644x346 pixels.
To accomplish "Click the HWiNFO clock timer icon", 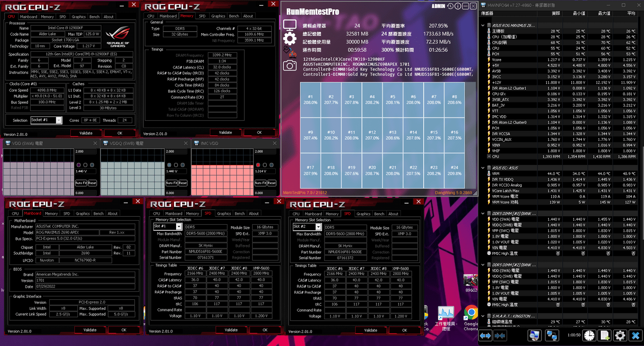I will (x=589, y=335).
